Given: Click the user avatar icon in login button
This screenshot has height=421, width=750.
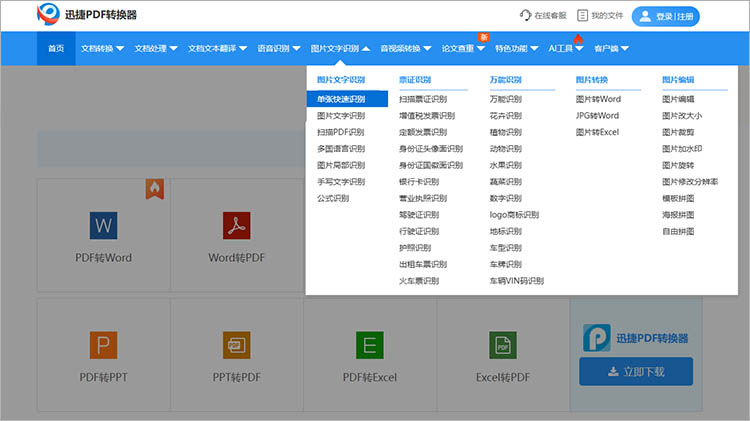Looking at the screenshot, I should (x=645, y=16).
